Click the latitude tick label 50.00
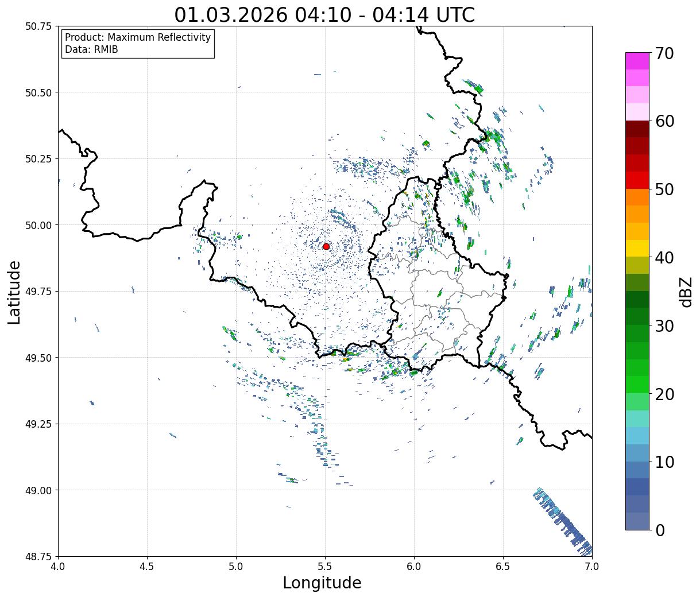700x597 pixels. [x=38, y=225]
